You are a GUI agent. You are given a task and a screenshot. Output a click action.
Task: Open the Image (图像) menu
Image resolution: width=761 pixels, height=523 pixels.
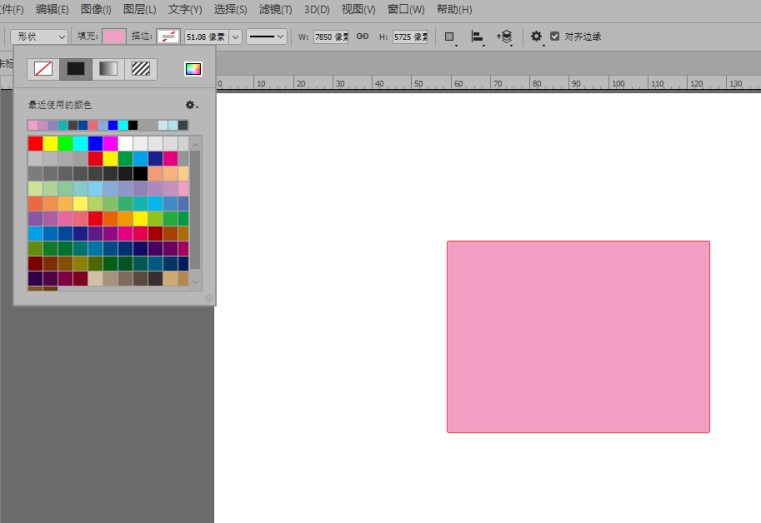click(x=96, y=9)
